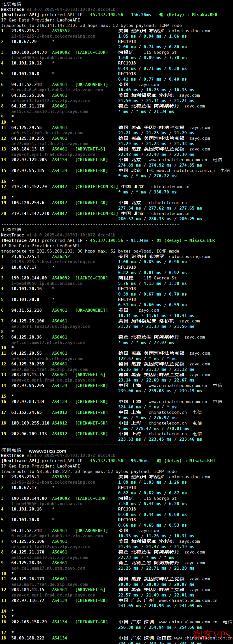Select the 'traceroute to 58.60.188.222' line
The width and height of the screenshot is (233, 644).
pyautogui.click(x=89, y=471)
